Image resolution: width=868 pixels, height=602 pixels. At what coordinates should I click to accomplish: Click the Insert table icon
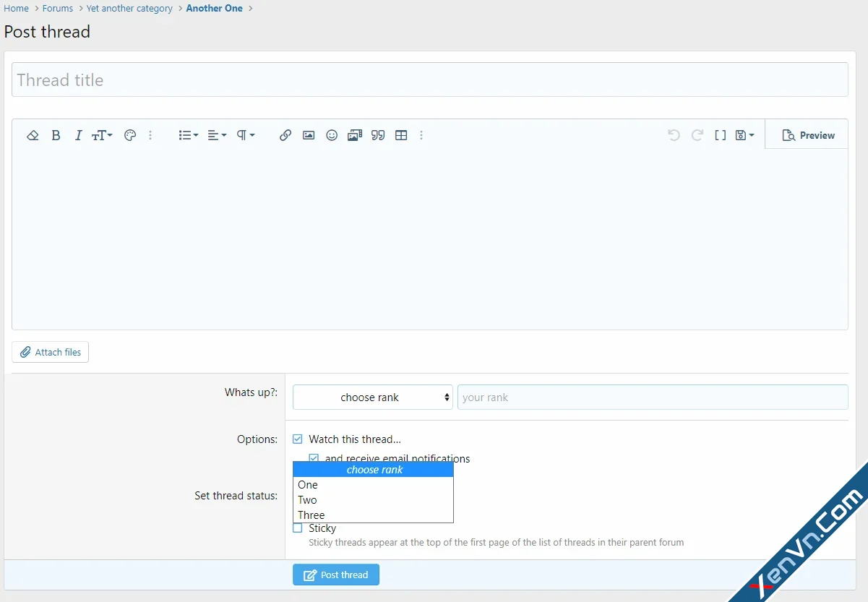[x=401, y=135]
